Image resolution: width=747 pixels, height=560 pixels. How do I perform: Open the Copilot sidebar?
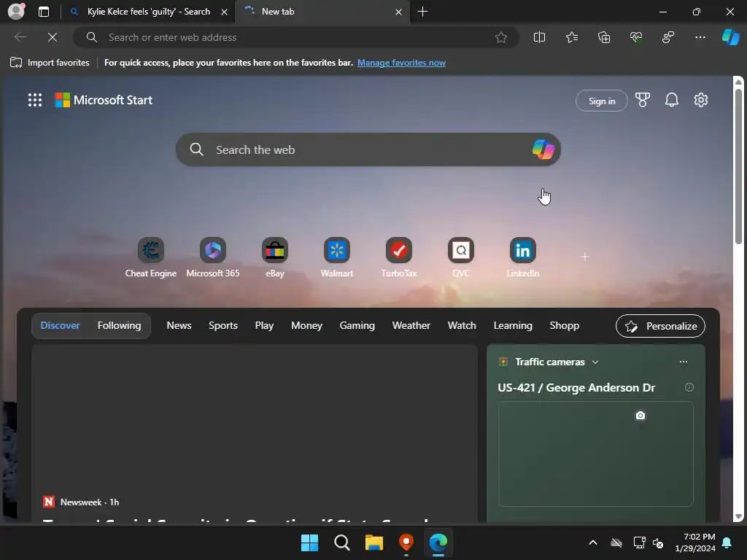[x=730, y=37]
